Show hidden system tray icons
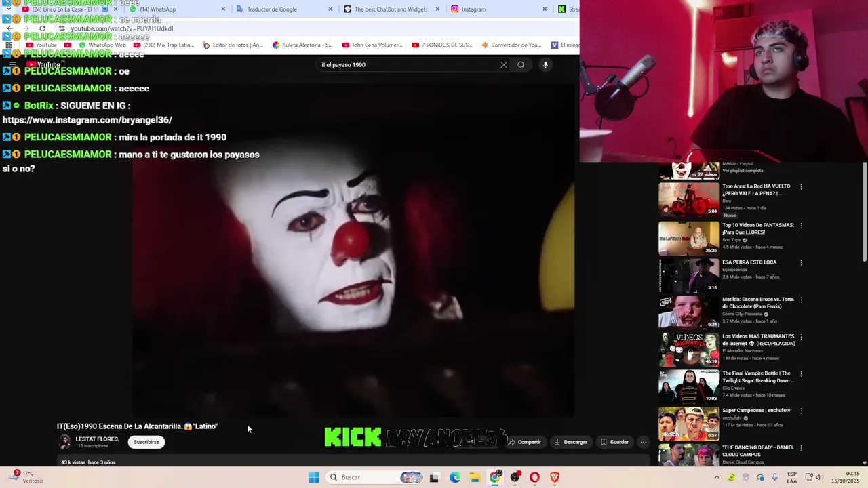Image resolution: width=868 pixels, height=488 pixels. click(717, 477)
